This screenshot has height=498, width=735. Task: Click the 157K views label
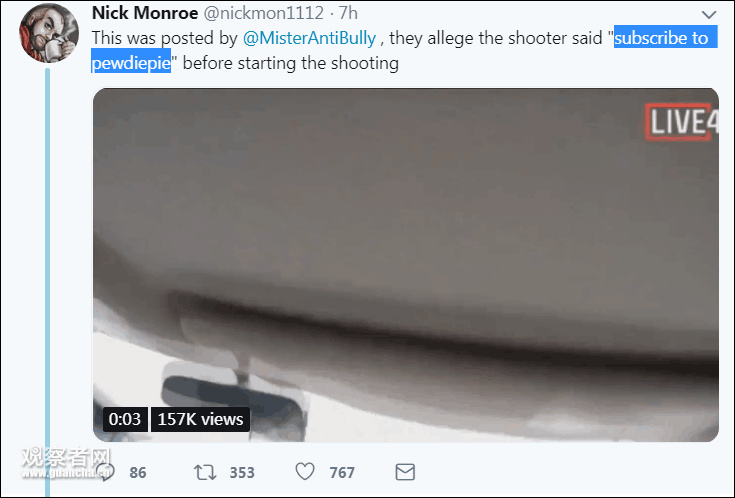click(200, 419)
